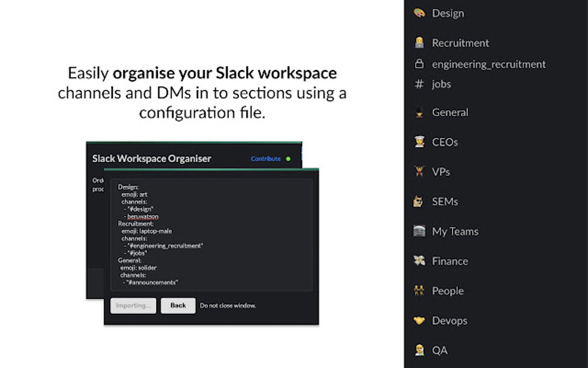The width and height of the screenshot is (588, 368).
Task: Click the emoji icon beside CEOs
Action: click(x=419, y=142)
